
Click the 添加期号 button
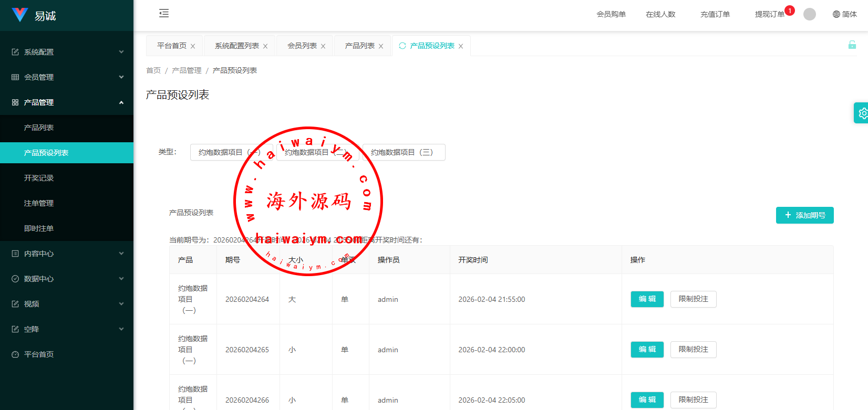tap(804, 215)
